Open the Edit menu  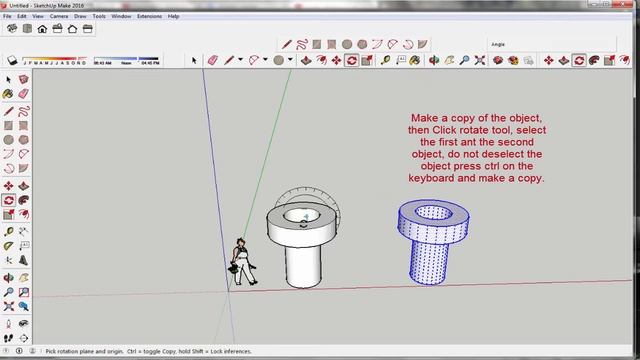tap(22, 16)
